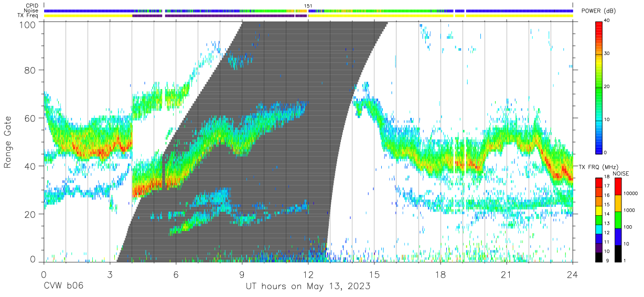Image resolution: width=644 pixels, height=297 pixels.
Task: Click the TX FRQ (MHz) colorbar
Action: [599, 219]
